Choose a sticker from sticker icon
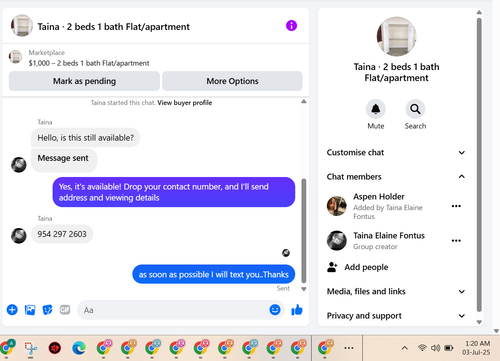Viewport: 500px width, 361px height. [47, 310]
